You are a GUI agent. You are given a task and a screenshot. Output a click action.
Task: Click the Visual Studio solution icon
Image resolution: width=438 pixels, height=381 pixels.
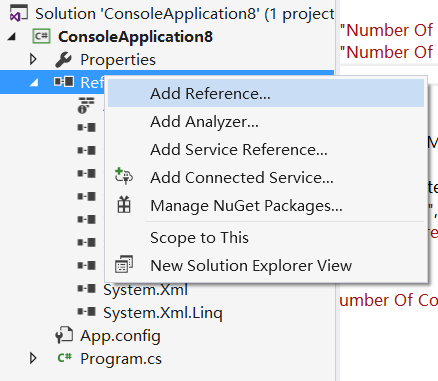tap(18, 13)
